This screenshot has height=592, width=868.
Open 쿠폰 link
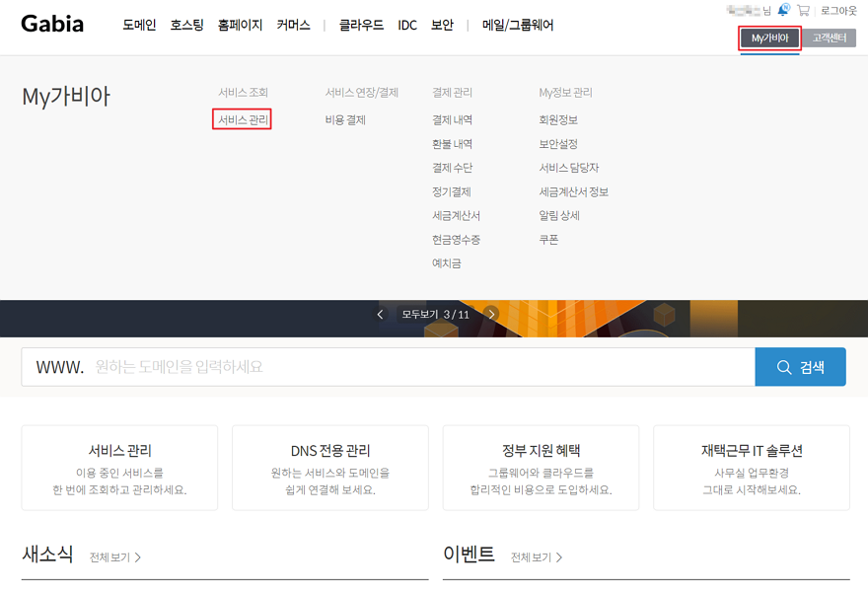click(548, 239)
